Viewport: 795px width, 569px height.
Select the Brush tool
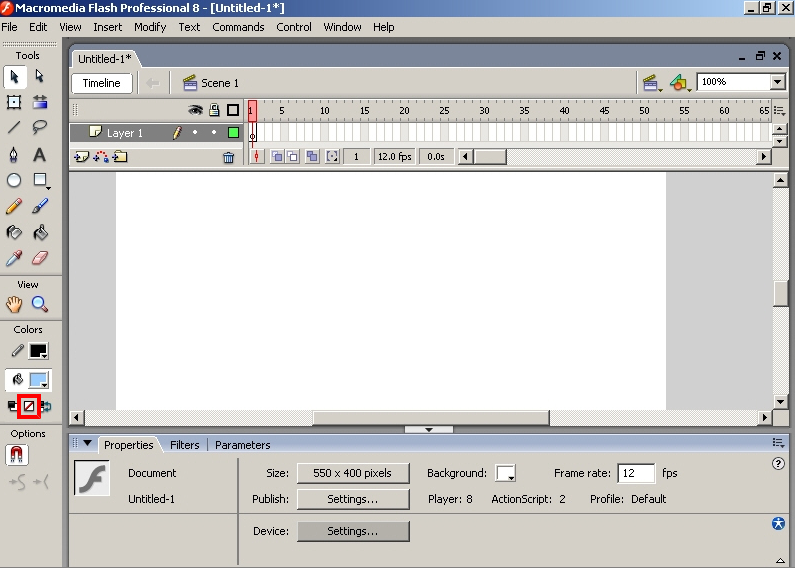[40, 206]
